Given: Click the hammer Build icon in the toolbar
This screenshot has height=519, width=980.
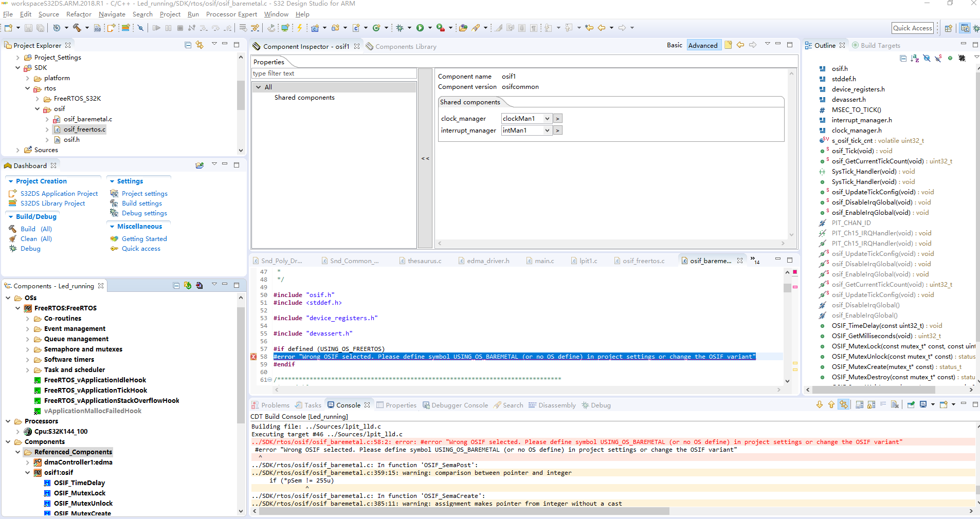Looking at the screenshot, I should 77,28.
